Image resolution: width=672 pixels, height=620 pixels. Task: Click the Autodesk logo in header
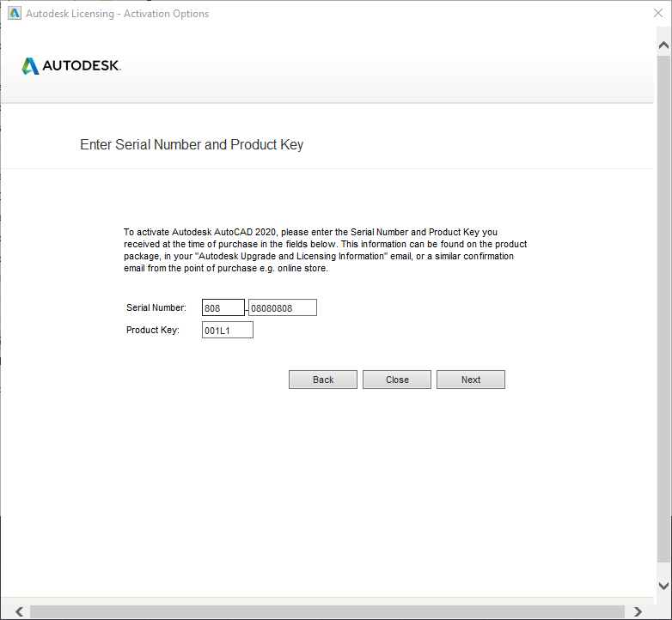71,66
